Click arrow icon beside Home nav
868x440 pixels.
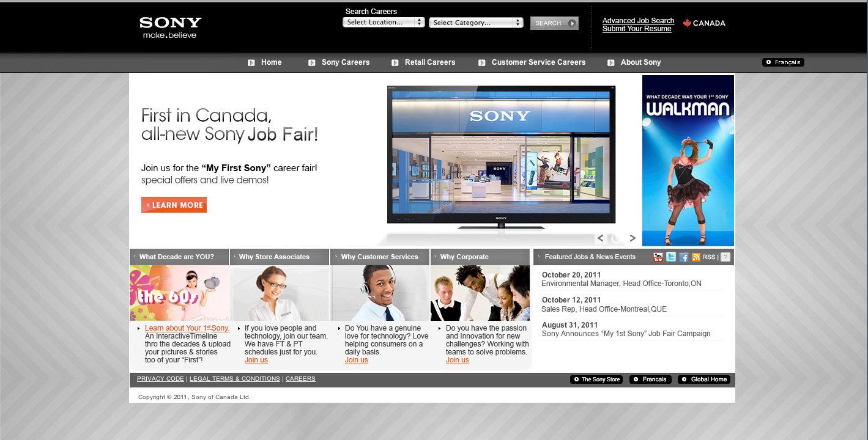click(x=251, y=62)
